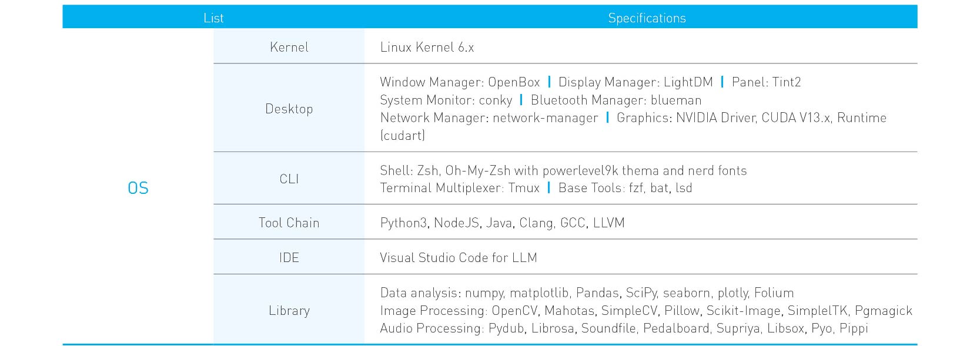
Task: Select the System Monitor: conky entry
Action: [446, 100]
